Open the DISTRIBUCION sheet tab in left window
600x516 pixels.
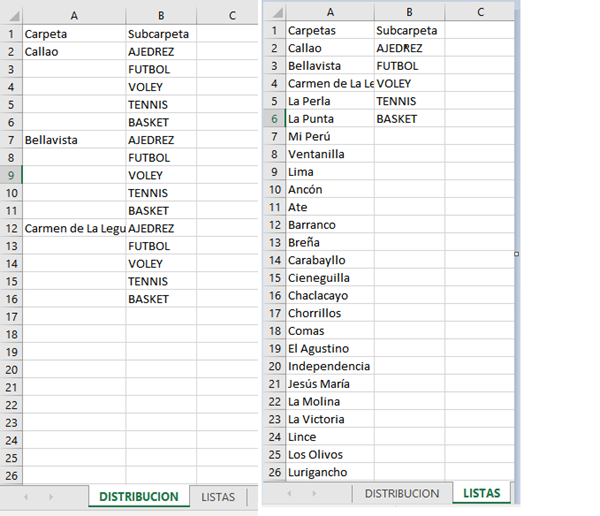(x=139, y=496)
